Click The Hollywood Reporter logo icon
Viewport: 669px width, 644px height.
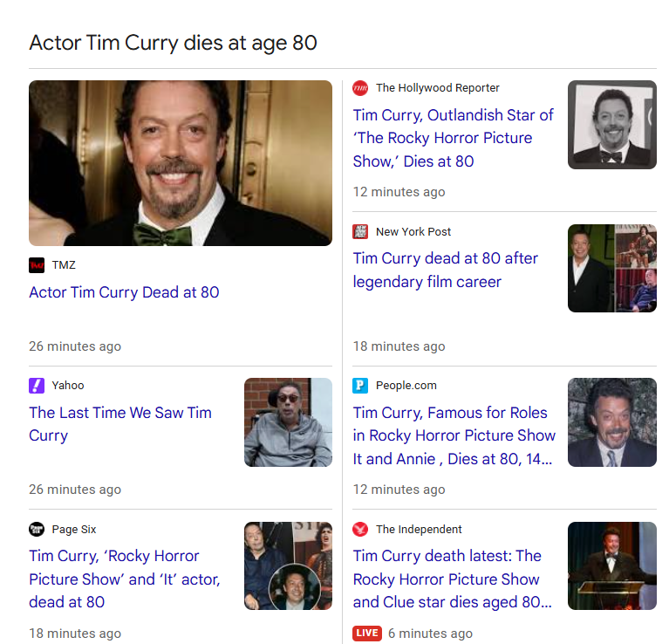click(x=360, y=88)
